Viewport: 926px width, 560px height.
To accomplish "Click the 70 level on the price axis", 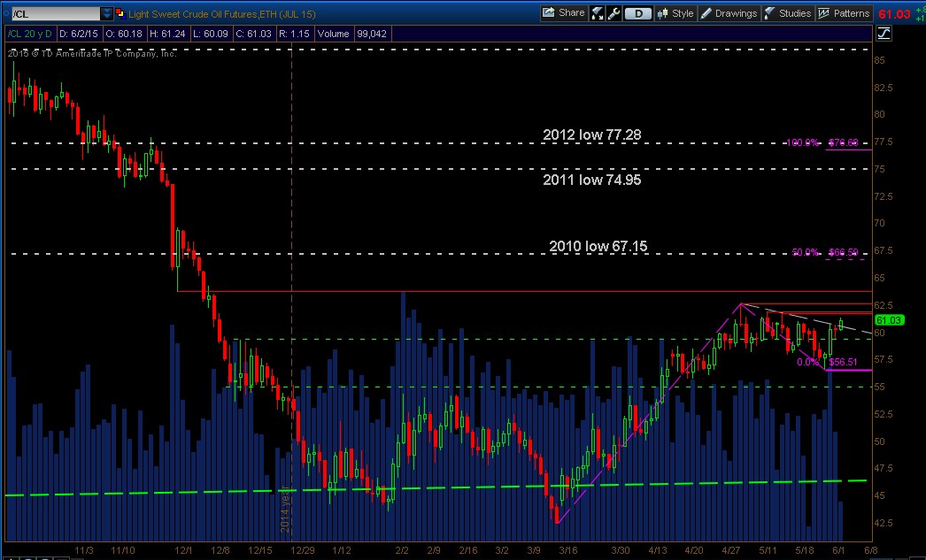I will tap(880, 223).
